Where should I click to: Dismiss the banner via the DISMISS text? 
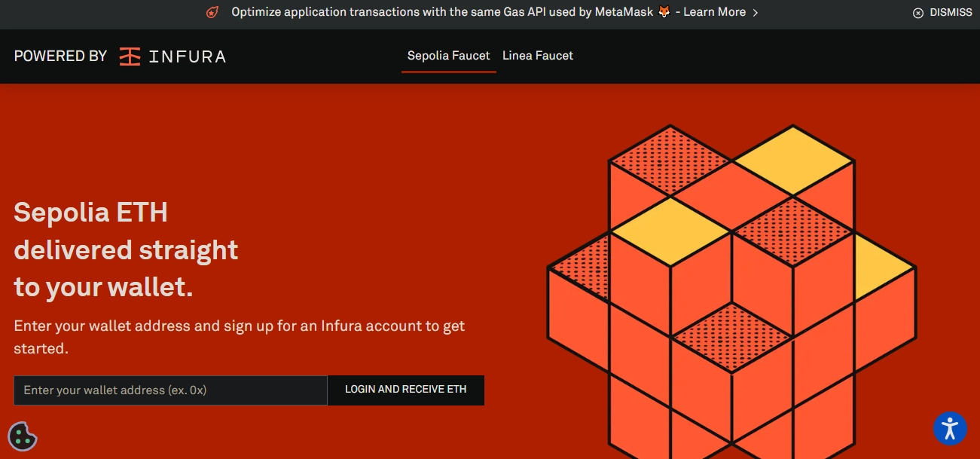pos(951,13)
